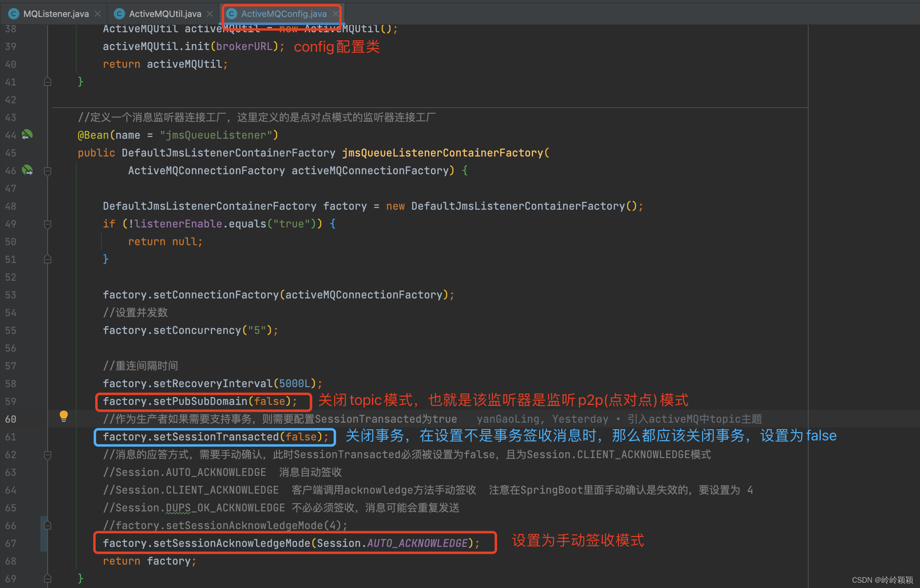Click setSessionTransacted on line 61
920x588 pixels.
[216, 437]
